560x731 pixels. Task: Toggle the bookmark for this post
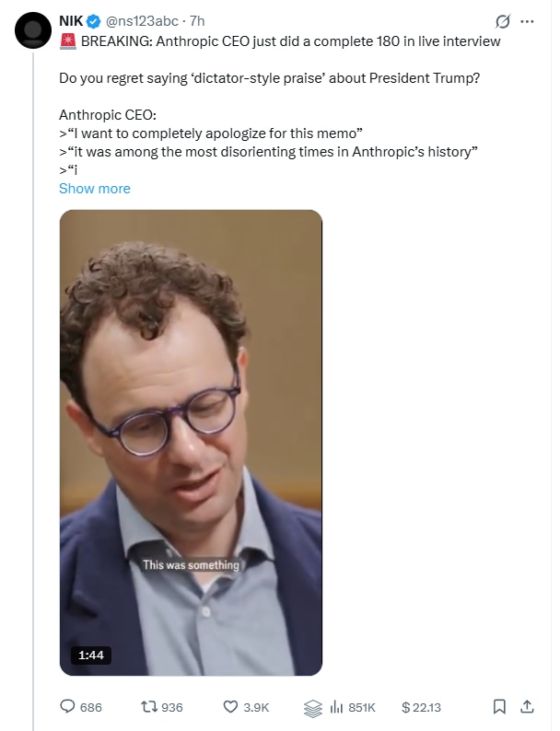pyautogui.click(x=499, y=707)
